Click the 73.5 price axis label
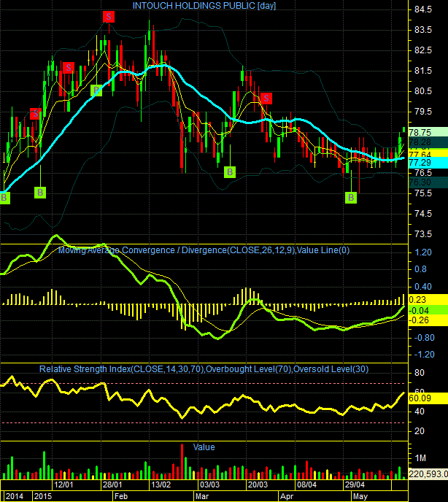Image resolution: width=448 pixels, height=502 pixels. pyautogui.click(x=423, y=234)
